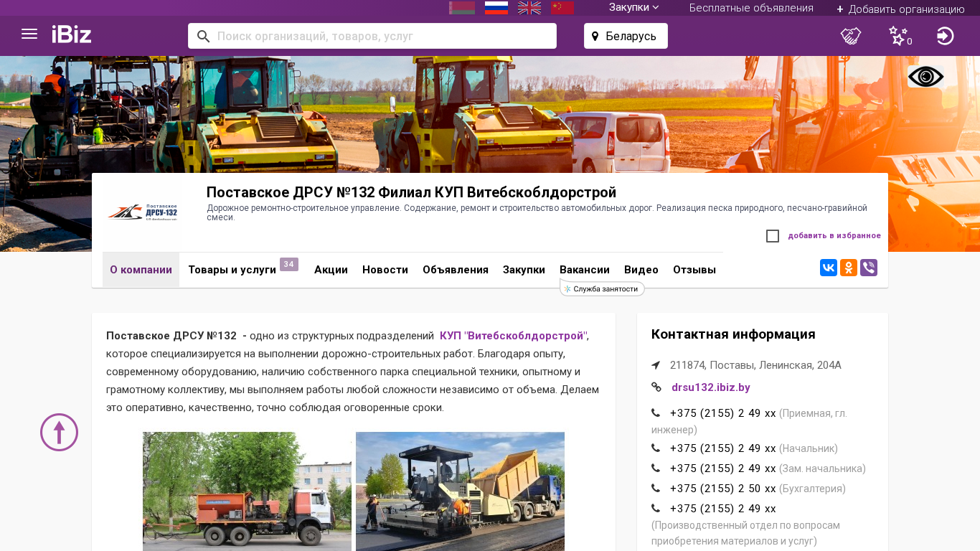Viewport: 980px width, 551px height.
Task: Open the Закупки company tab
Action: 524,270
